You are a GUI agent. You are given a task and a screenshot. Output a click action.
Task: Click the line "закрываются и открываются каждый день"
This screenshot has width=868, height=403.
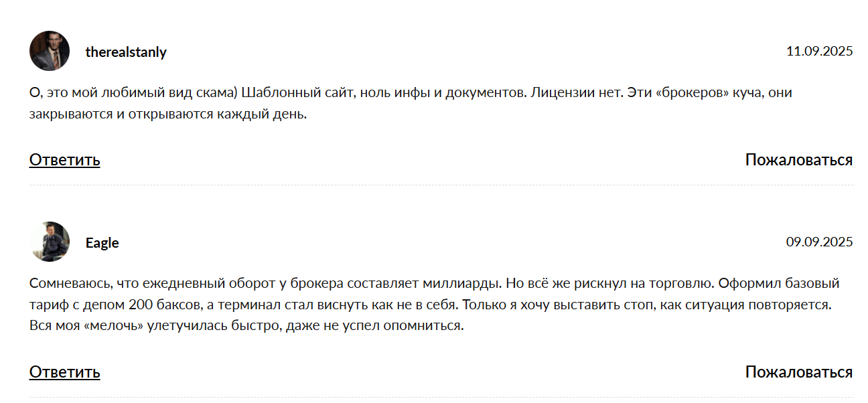[x=167, y=114]
